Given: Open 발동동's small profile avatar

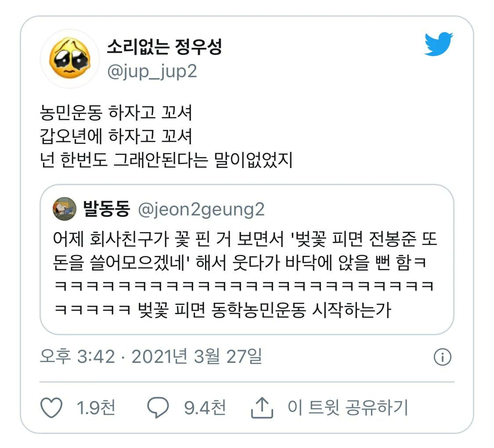Looking at the screenshot, I should (x=65, y=209).
